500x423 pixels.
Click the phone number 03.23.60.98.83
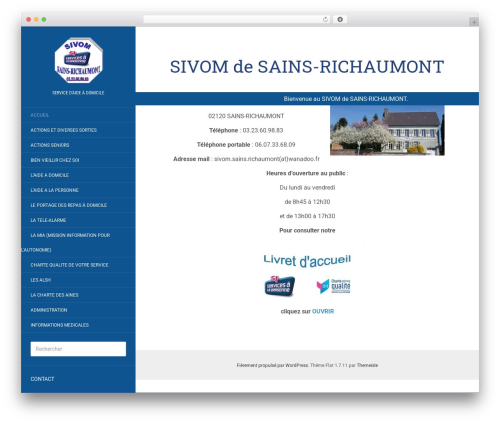pyautogui.click(x=263, y=130)
